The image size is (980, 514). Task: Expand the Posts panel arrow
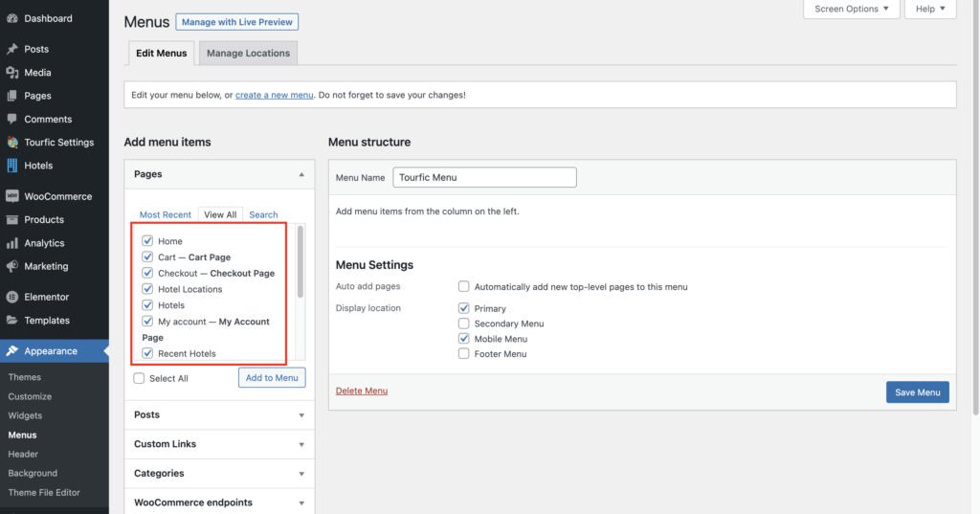(x=301, y=415)
